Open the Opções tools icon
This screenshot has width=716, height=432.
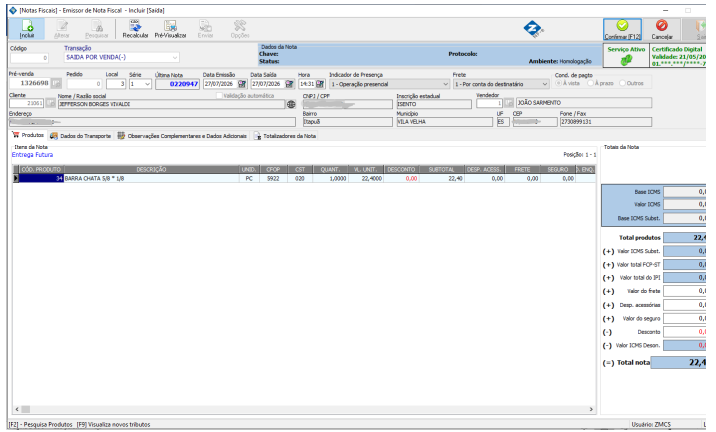[240, 29]
